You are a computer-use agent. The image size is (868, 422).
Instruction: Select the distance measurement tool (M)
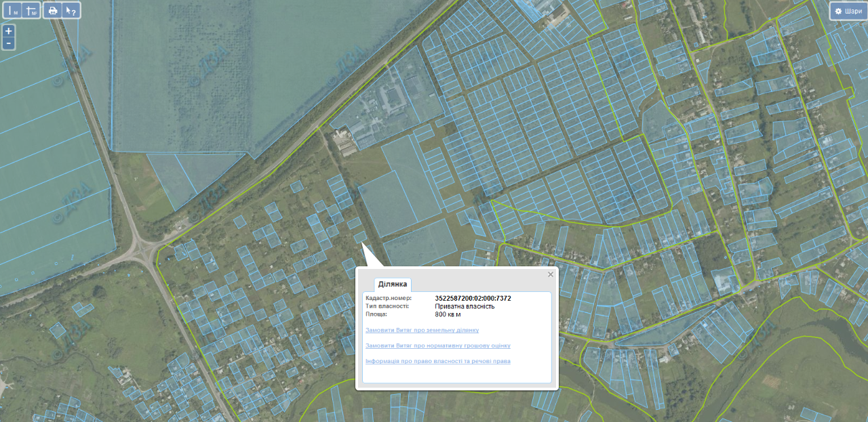(x=14, y=10)
